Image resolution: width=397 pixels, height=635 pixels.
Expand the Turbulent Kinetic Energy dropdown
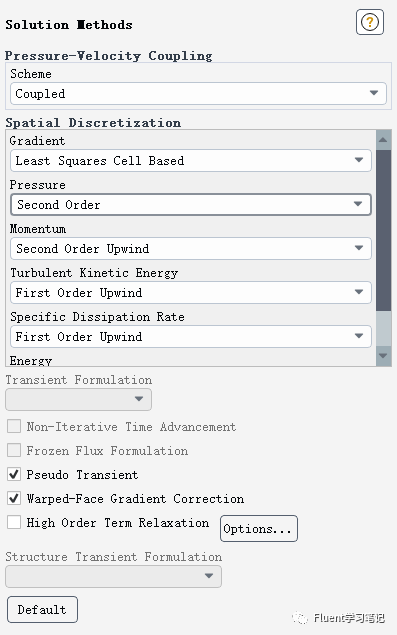(x=191, y=292)
